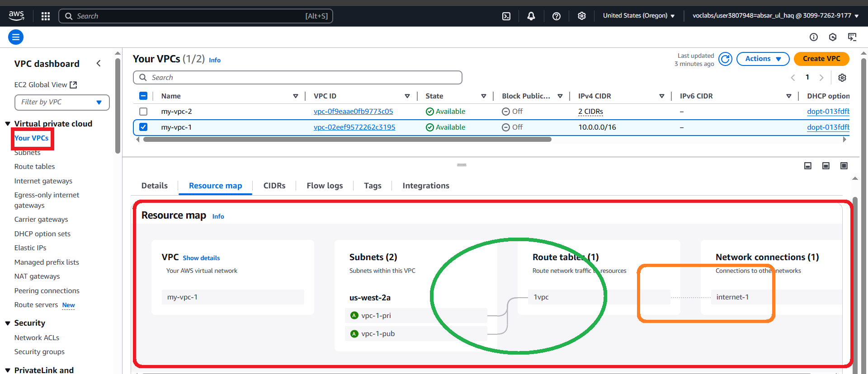868x374 pixels.
Task: Open the notifications bell
Action: pyautogui.click(x=531, y=16)
